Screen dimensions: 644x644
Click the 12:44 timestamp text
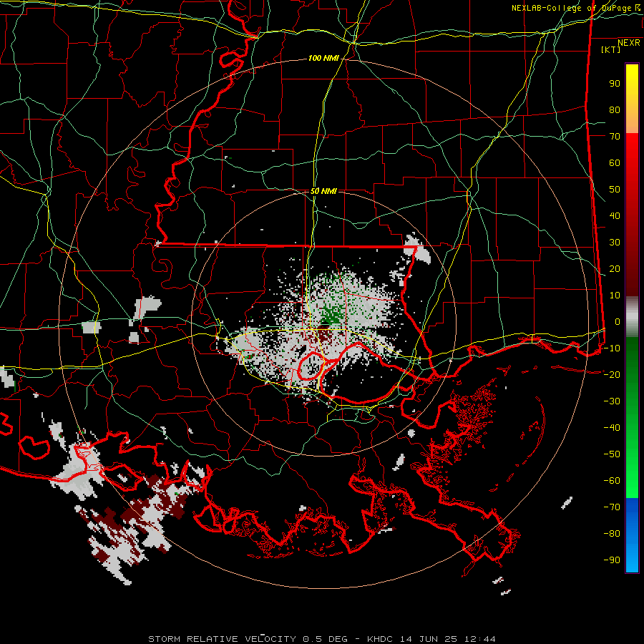[x=480, y=639]
